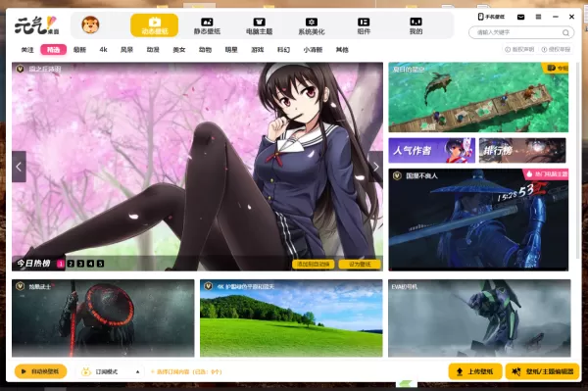
Task: Click the VIP badge on samurai wallpaper
Action: (x=20, y=286)
